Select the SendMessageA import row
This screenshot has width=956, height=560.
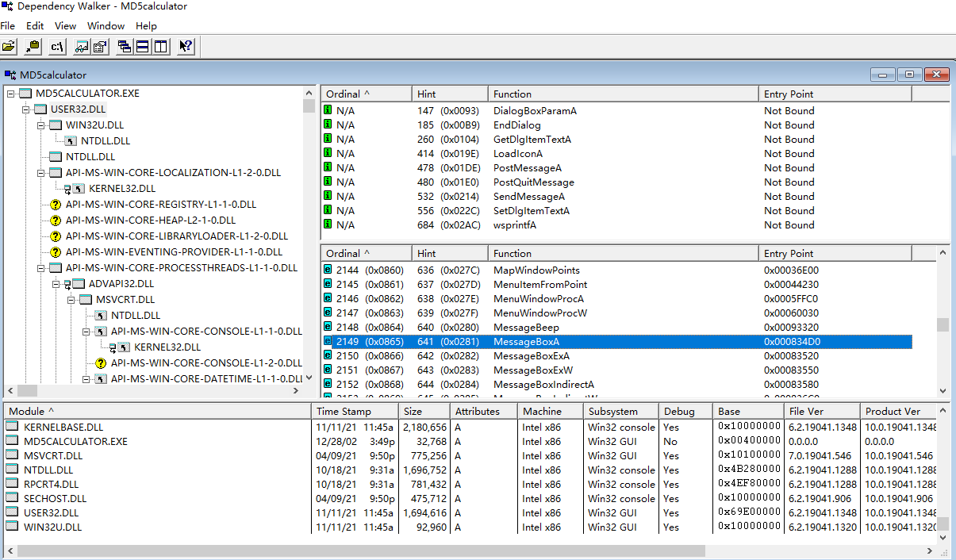(616, 196)
